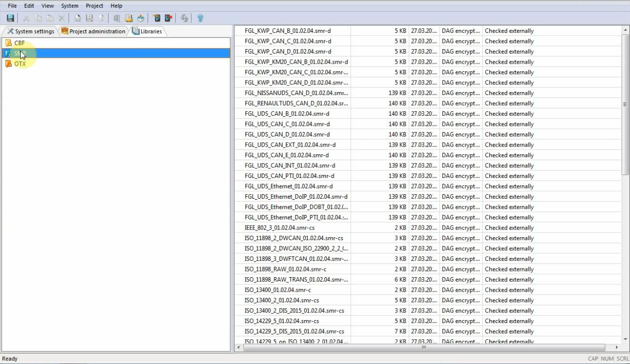
Task: Select the CBF library folder
Action: click(x=19, y=43)
